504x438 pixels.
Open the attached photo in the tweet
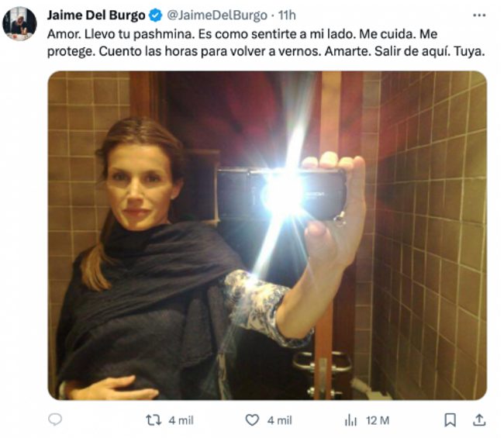click(267, 236)
